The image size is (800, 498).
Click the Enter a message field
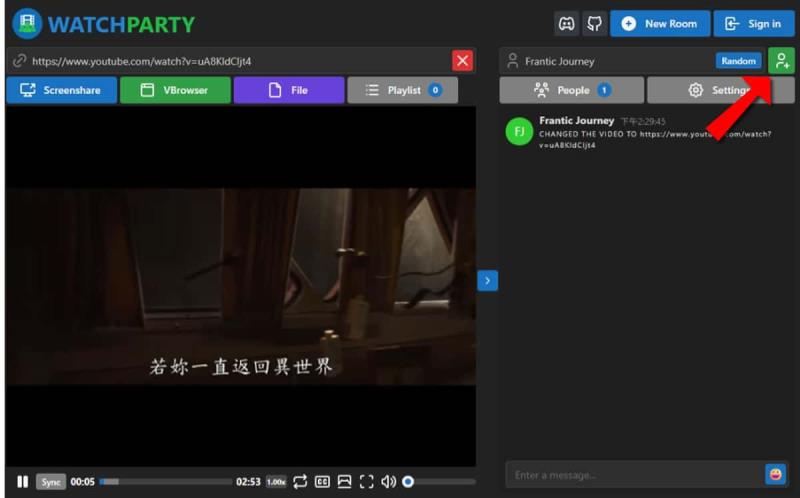tap(635, 475)
